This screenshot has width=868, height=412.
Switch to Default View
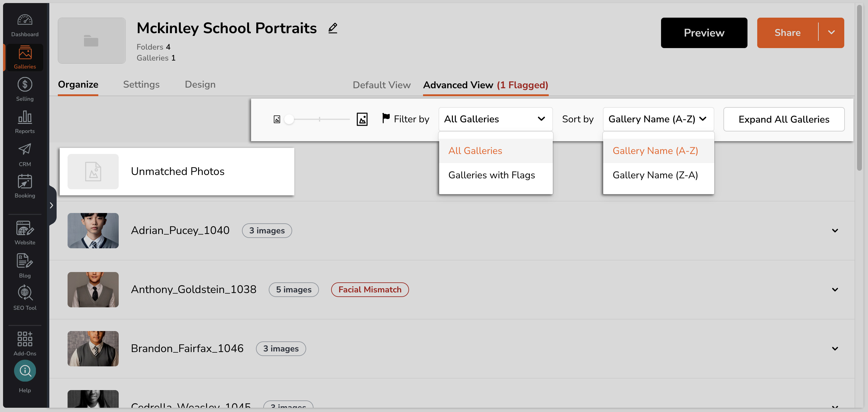click(x=381, y=85)
